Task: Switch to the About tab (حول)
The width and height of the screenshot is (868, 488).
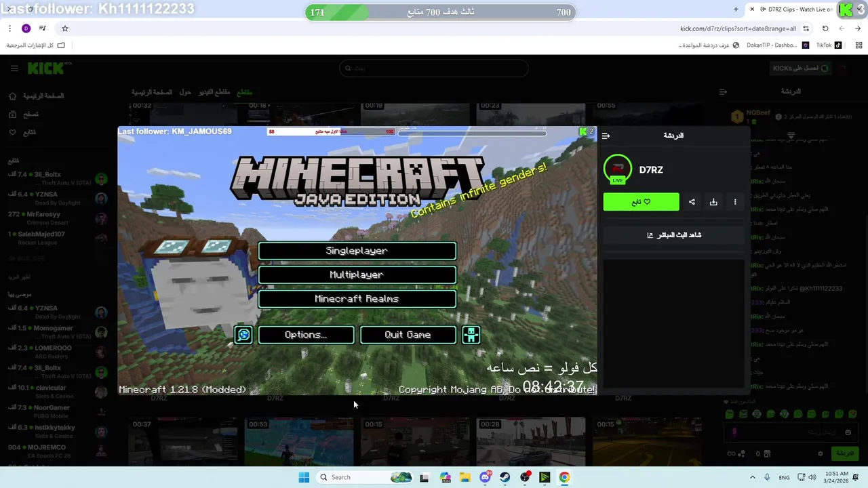Action: (x=185, y=92)
